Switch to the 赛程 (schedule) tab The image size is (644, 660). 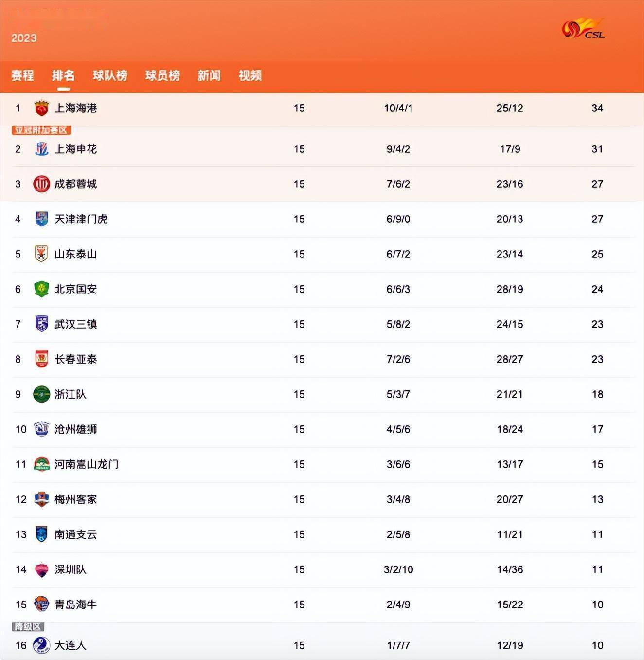point(22,75)
